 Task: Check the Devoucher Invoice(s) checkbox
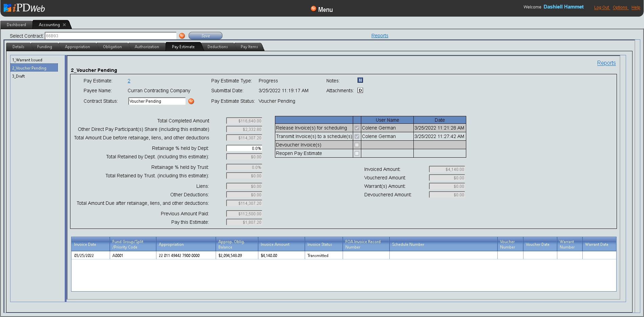coord(357,145)
